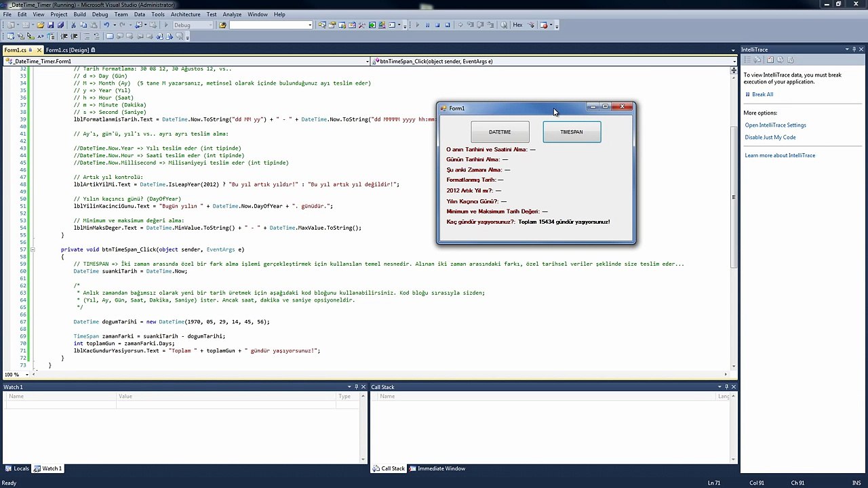Image resolution: width=868 pixels, height=488 pixels.
Task: Switch to the Locals tab
Action: 17,468
